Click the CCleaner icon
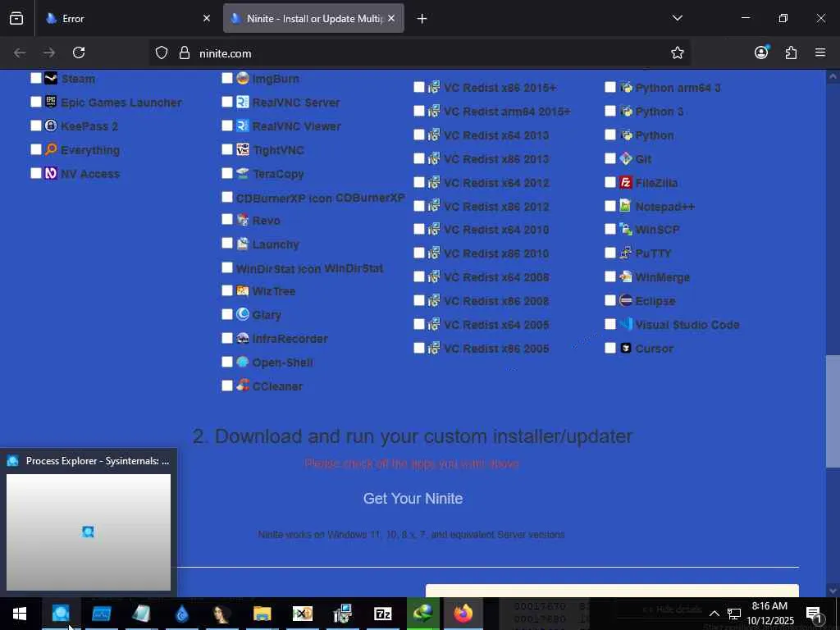 click(243, 386)
